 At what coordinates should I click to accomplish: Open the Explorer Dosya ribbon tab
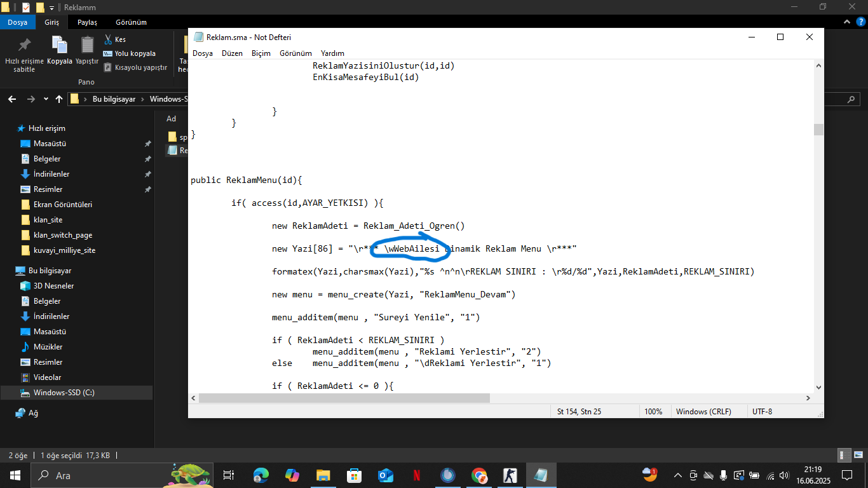tap(17, 22)
